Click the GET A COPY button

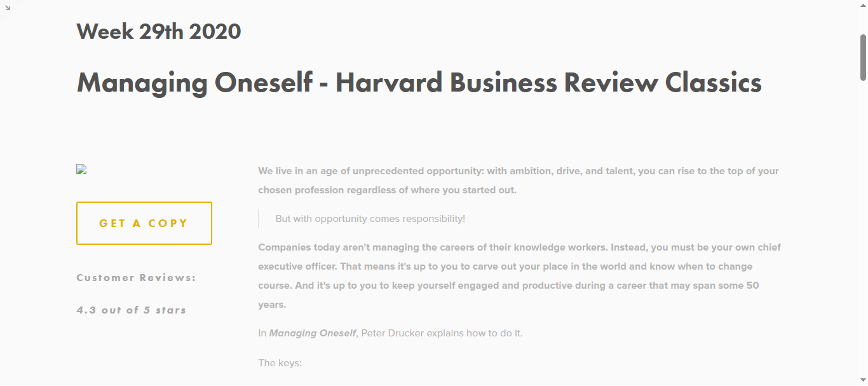[x=144, y=223]
